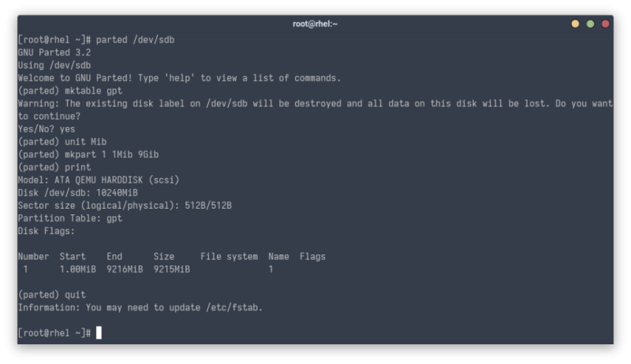Click the "Number" column header
The height and width of the screenshot is (364, 631).
[x=33, y=256]
